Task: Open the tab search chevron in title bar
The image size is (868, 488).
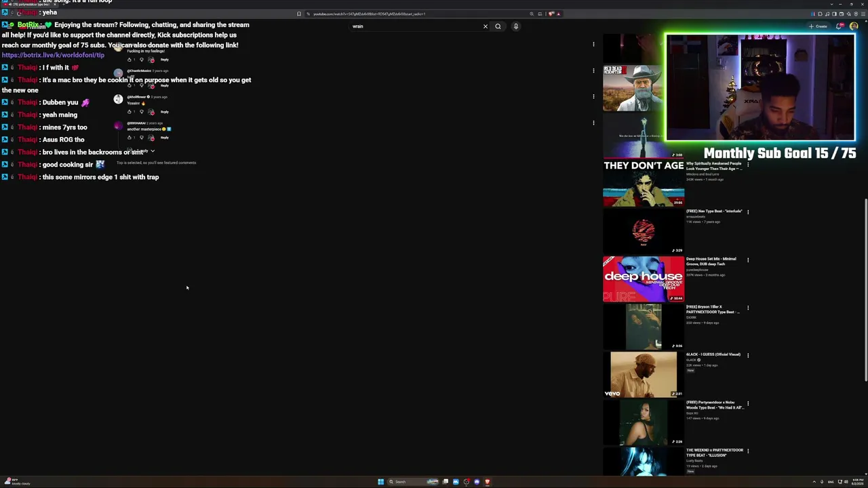Action: 833,4
